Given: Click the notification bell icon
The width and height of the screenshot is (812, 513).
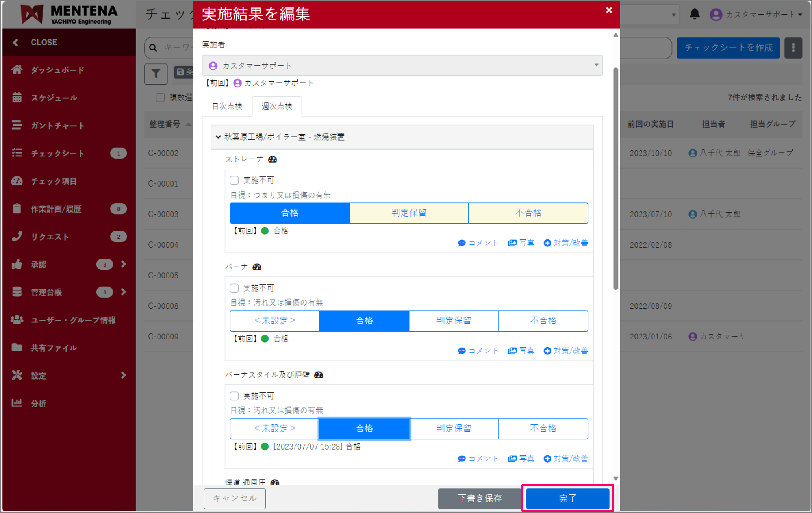Looking at the screenshot, I should (x=695, y=14).
